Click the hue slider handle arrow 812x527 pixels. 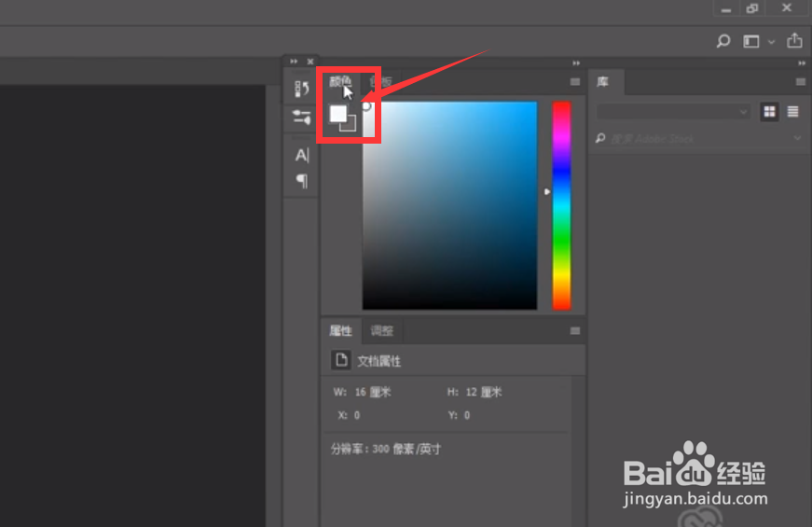tap(547, 192)
